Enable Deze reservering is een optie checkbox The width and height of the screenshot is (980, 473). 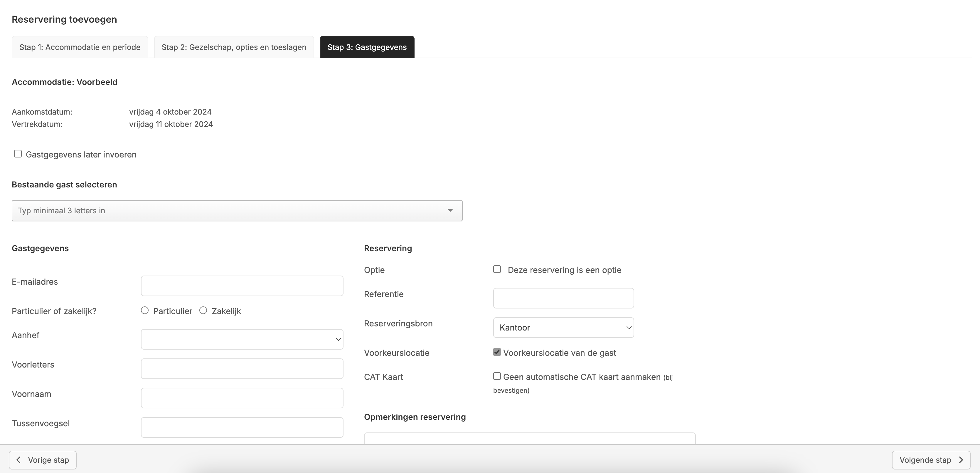click(x=497, y=269)
